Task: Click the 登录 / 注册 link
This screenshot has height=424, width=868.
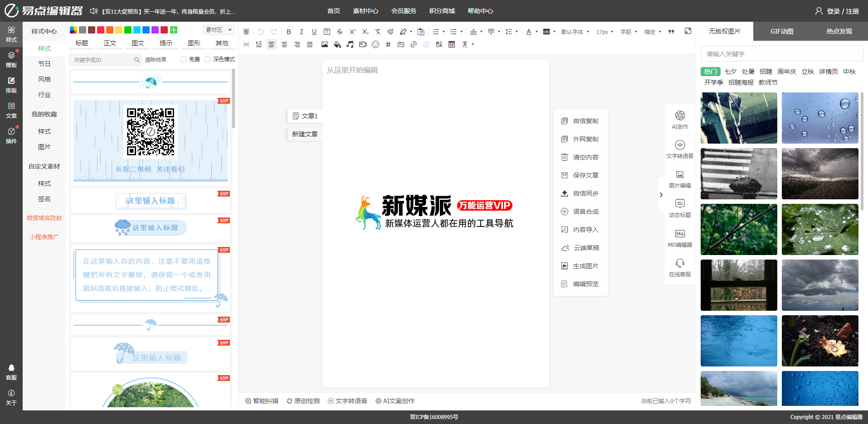Action: coord(837,11)
